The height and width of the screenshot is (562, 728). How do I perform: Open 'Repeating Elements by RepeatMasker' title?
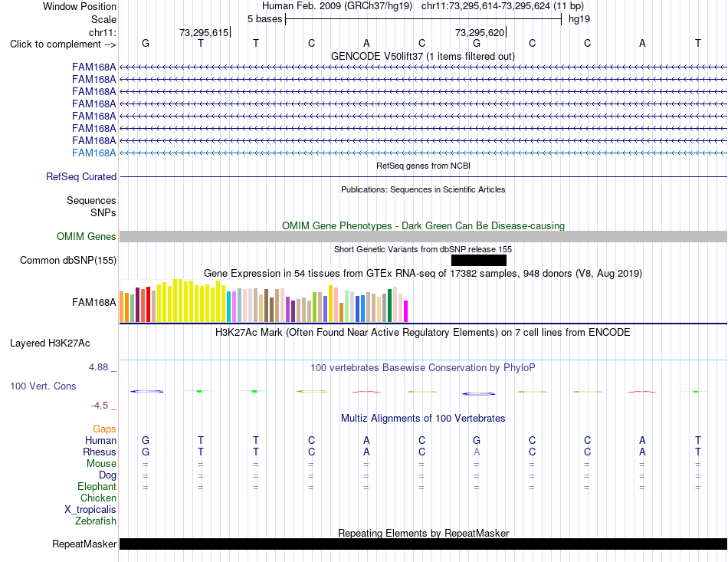click(x=423, y=533)
